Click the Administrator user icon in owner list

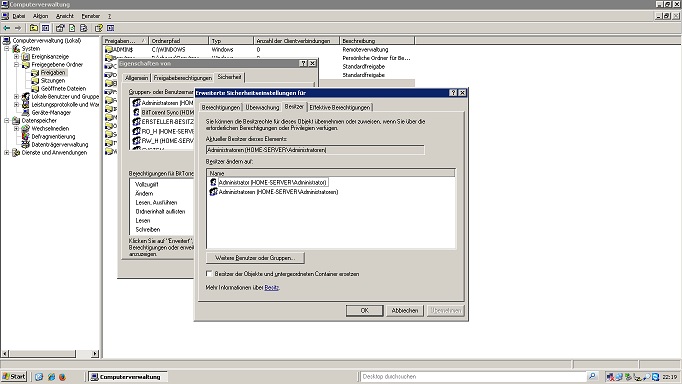click(213, 182)
